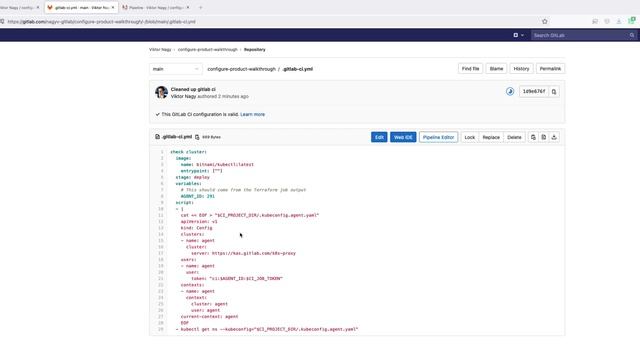Click the 'current-context: agent' line
The height and width of the screenshot is (360, 640).
click(x=209, y=316)
